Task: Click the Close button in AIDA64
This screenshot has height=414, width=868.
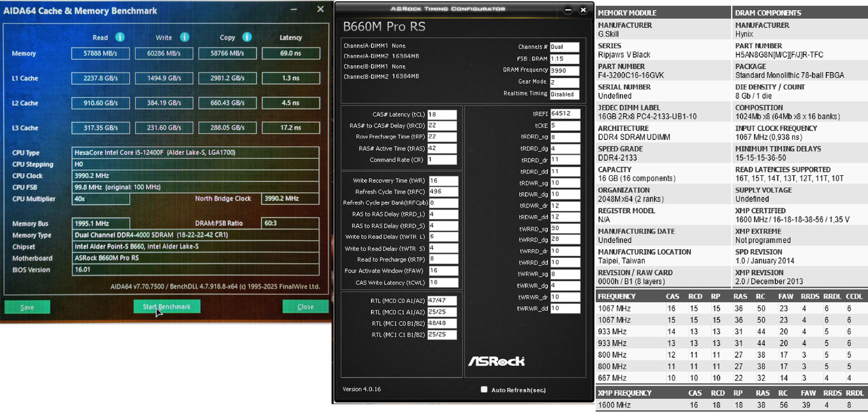Action: pos(305,307)
